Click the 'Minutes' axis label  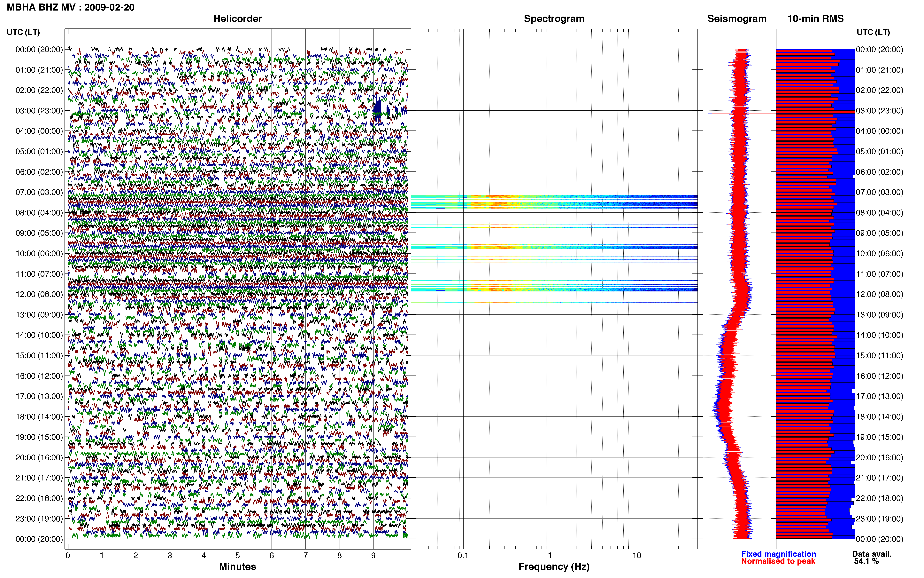(238, 566)
